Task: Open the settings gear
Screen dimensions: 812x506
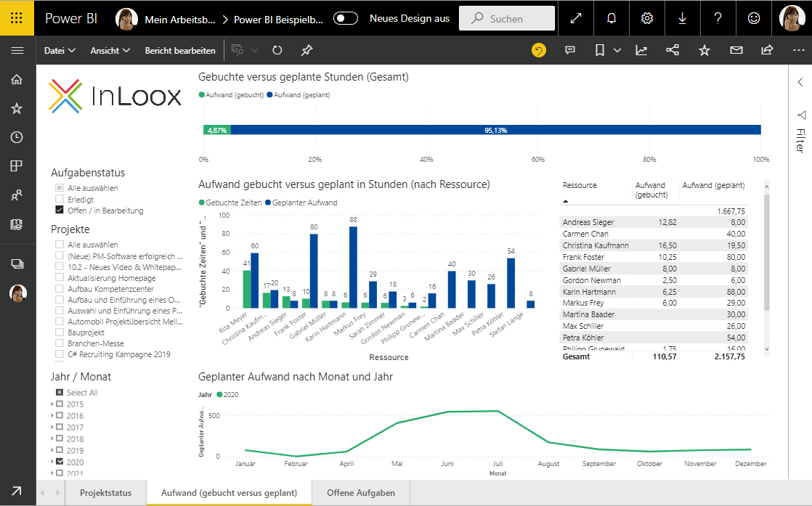Action: [647, 18]
